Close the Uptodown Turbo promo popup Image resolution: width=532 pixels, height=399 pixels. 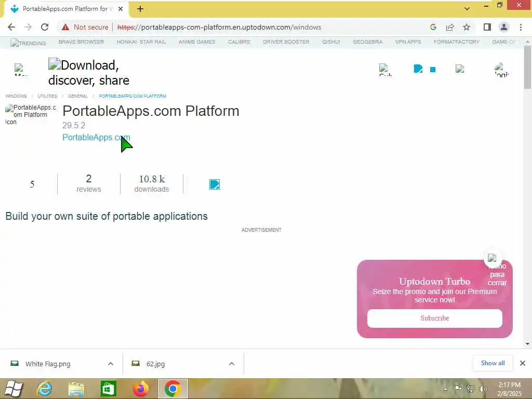493,259
